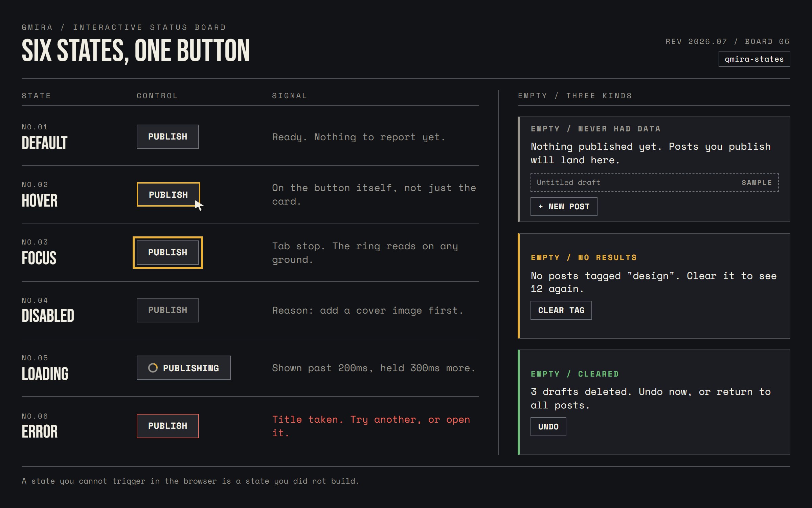Click the Empty / Never Had Data card title
Viewport: 812px width, 508px height.
[x=595, y=129]
